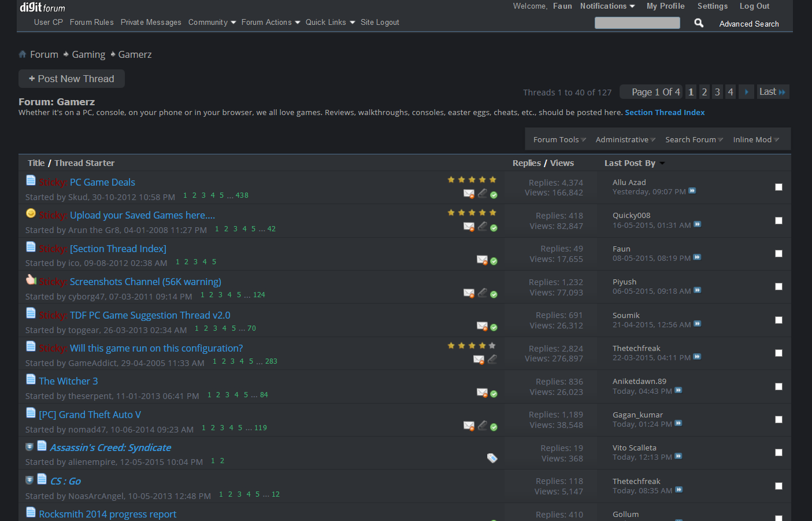Click the search magnifier icon
The width and height of the screenshot is (812, 521).
coord(699,23)
